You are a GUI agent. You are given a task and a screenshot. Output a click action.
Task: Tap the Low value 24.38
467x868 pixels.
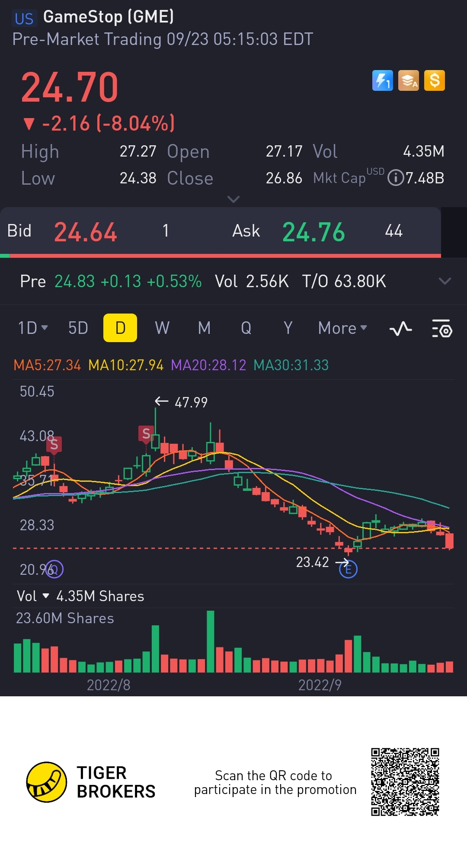coord(138,178)
